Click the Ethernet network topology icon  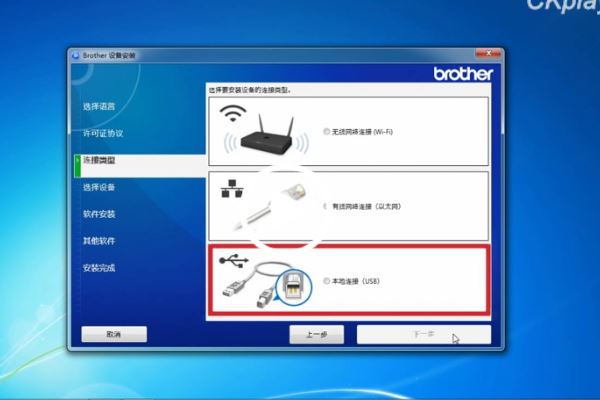[232, 188]
